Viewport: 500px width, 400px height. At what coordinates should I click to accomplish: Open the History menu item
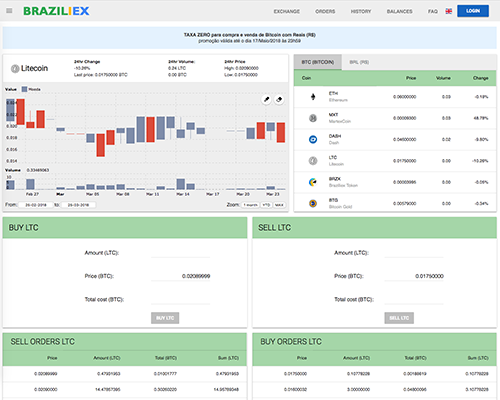361,11
